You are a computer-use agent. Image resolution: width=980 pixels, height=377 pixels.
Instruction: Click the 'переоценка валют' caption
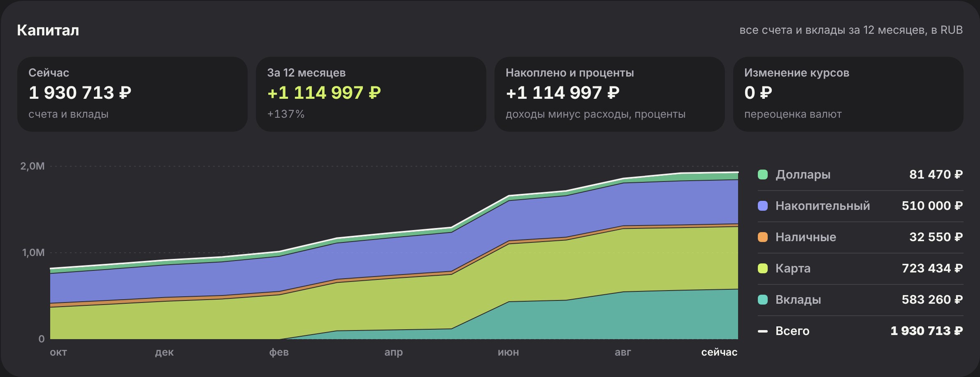(793, 114)
